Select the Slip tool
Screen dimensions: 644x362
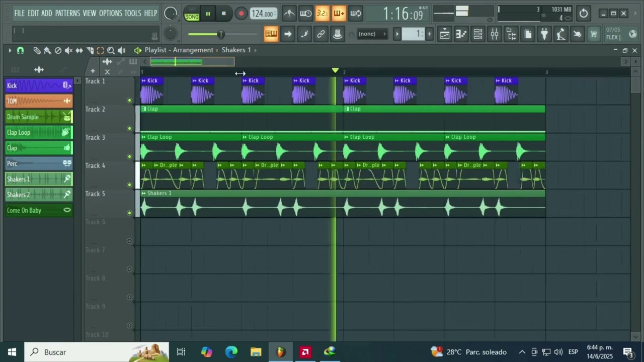[x=79, y=50]
